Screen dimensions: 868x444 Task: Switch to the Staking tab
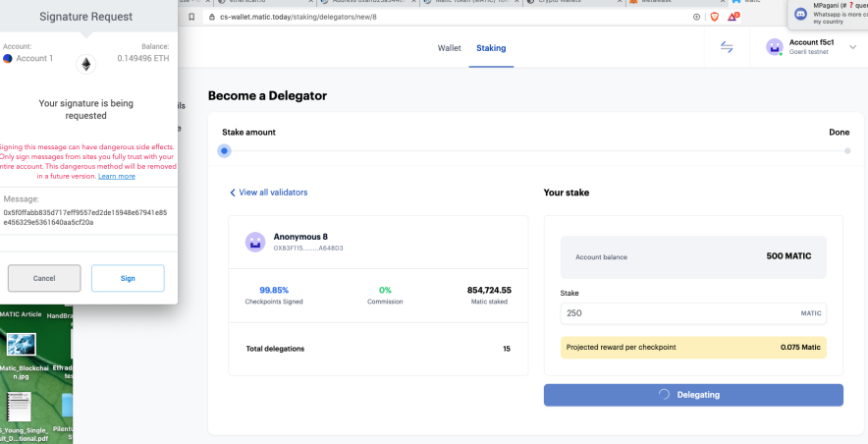point(491,48)
